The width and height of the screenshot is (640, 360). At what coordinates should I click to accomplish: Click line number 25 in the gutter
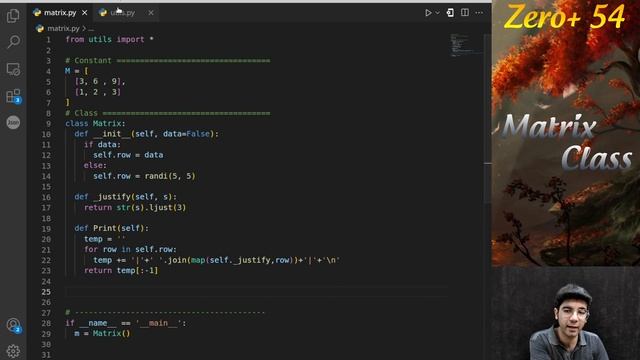point(46,291)
